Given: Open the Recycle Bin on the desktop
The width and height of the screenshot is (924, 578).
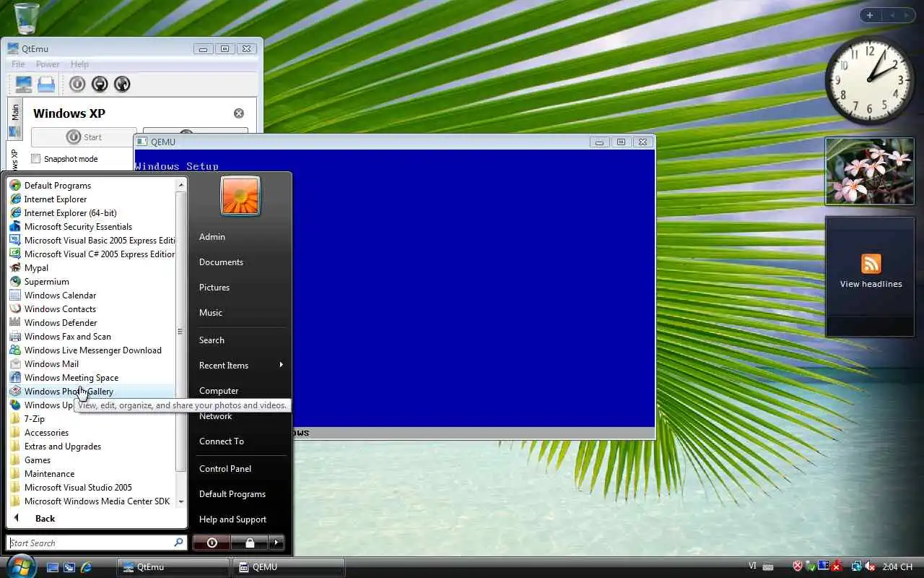Looking at the screenshot, I should (26, 19).
